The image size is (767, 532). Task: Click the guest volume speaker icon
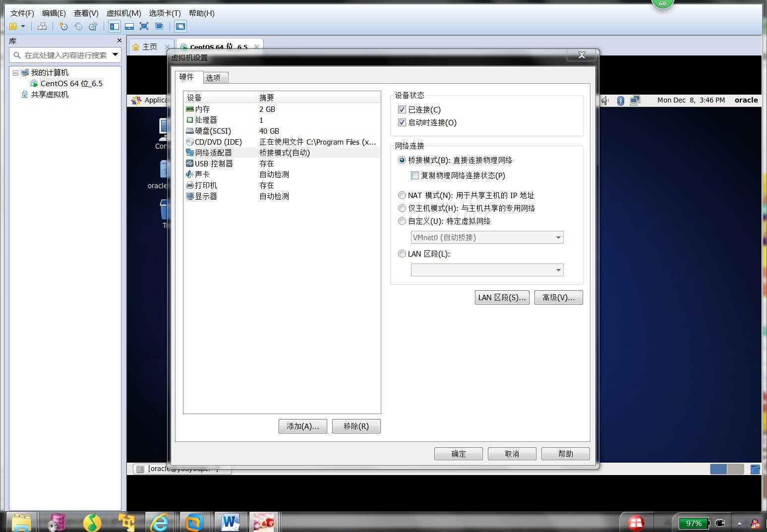click(605, 101)
